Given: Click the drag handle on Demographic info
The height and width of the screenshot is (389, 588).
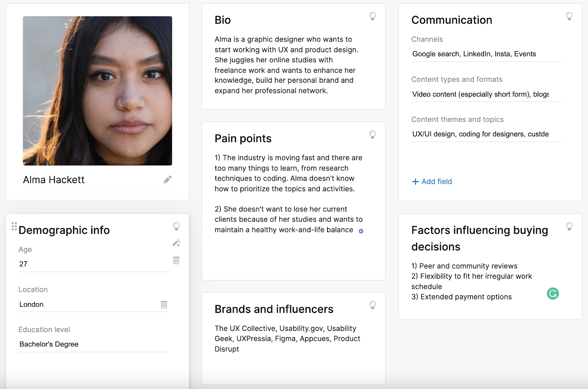Looking at the screenshot, I should (x=14, y=227).
